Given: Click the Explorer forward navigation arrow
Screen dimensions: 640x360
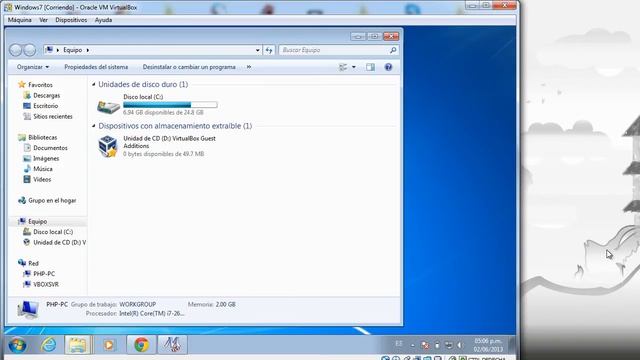Looking at the screenshot, I should 29,50.
